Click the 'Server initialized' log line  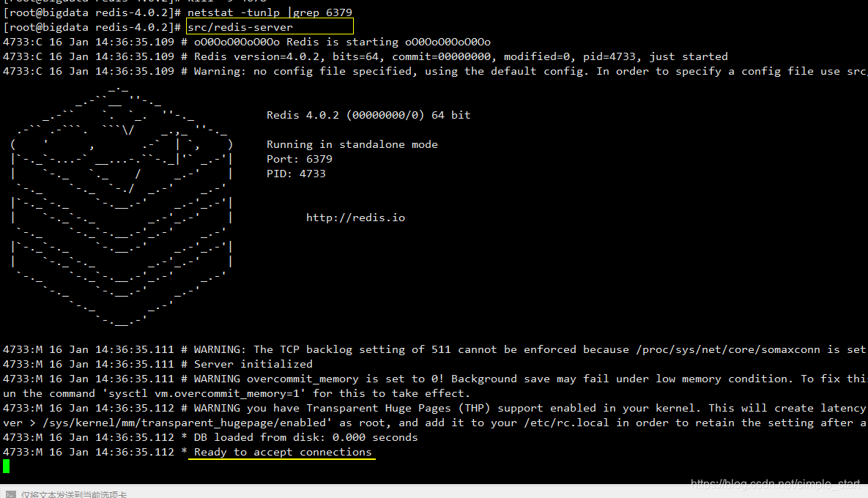click(x=253, y=364)
